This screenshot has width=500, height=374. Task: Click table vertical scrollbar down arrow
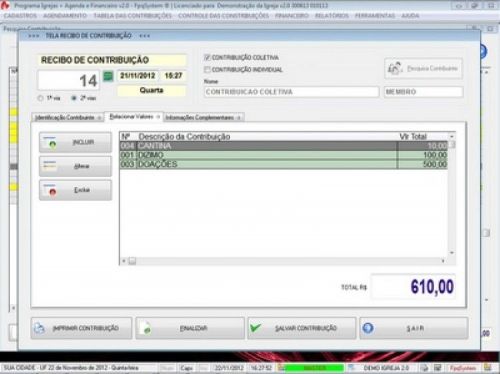click(x=452, y=253)
